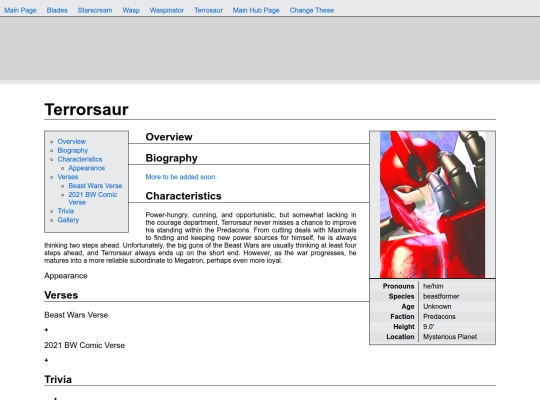The width and height of the screenshot is (540, 405).
Task: Visit the Waspinator page
Action: pos(167,10)
